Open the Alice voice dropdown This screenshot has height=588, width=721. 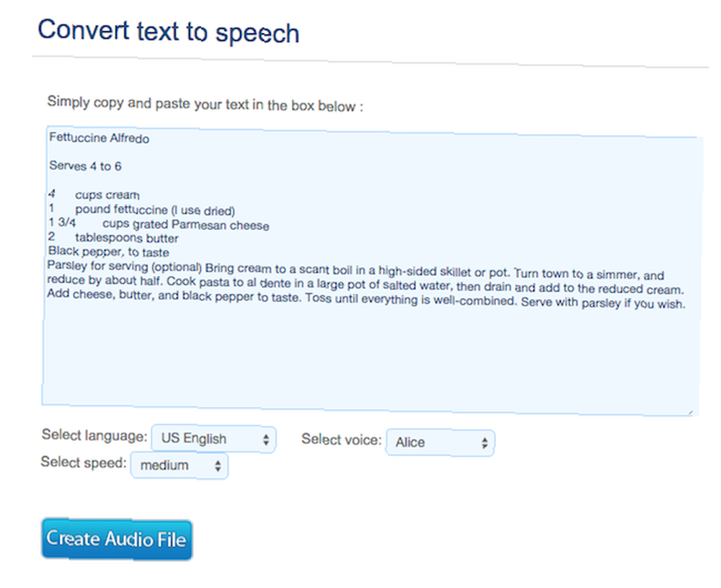coord(440,442)
